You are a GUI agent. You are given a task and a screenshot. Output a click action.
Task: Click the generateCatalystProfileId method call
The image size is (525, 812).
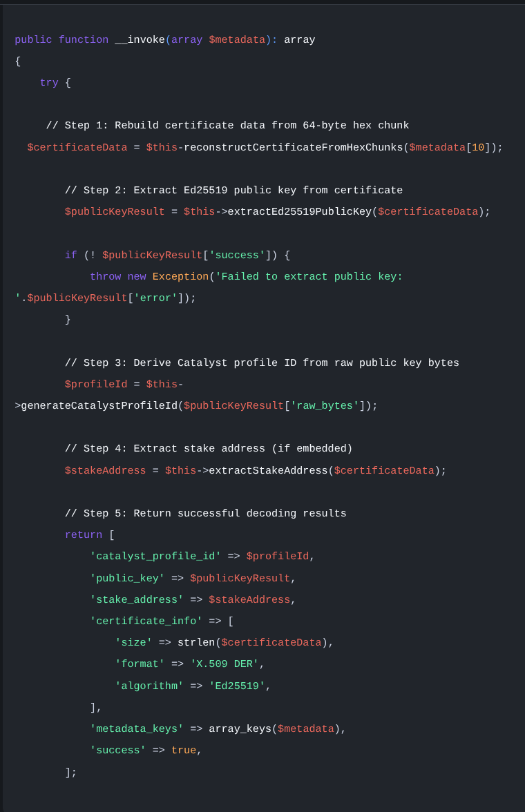99,406
